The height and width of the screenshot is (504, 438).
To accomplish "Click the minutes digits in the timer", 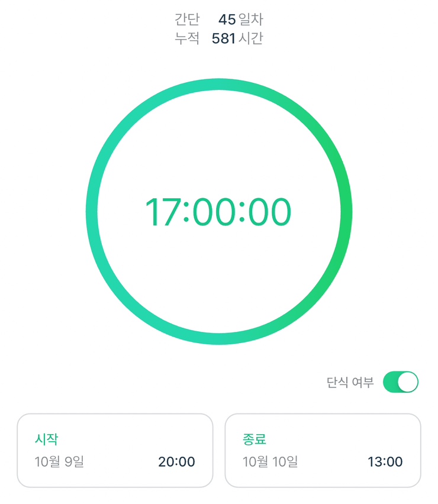I will click(212, 212).
